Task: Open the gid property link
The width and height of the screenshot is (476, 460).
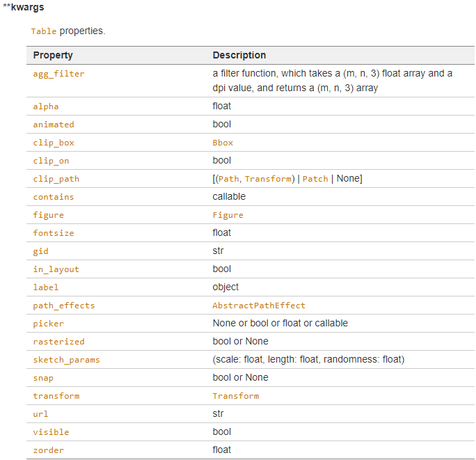Action: point(40,251)
